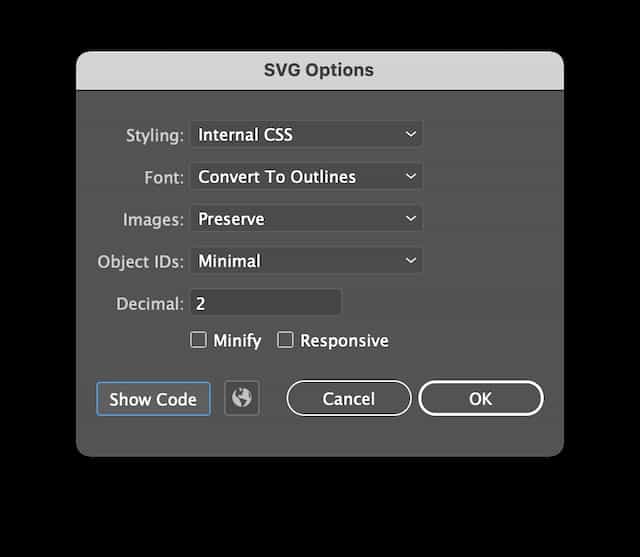The height and width of the screenshot is (557, 640).
Task: Click the chevron arrow on Images dropdown
Action: [411, 218]
